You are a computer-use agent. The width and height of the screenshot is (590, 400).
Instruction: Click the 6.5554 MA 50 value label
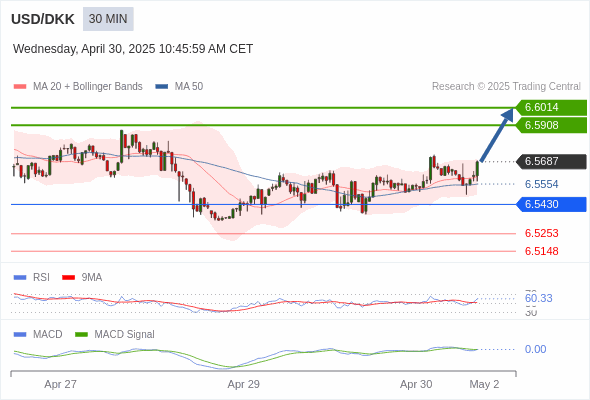(x=541, y=184)
